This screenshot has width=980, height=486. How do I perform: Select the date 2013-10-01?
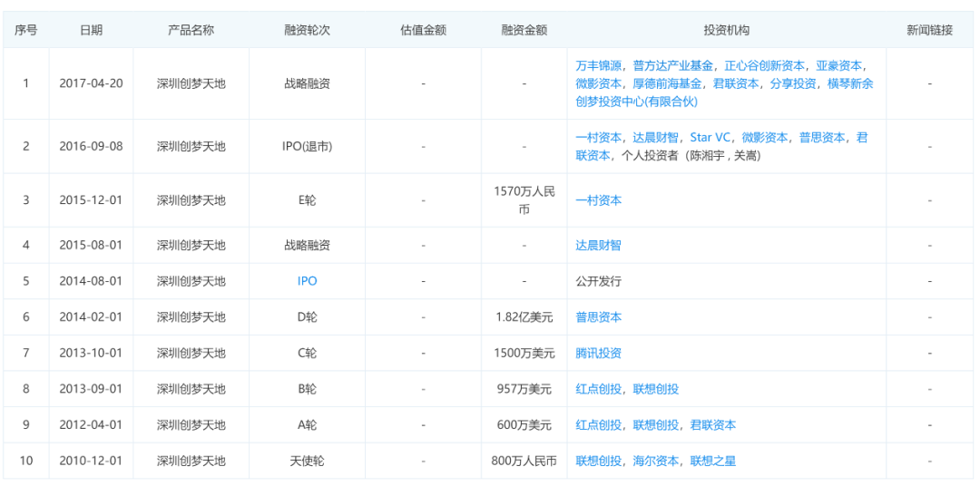point(92,354)
